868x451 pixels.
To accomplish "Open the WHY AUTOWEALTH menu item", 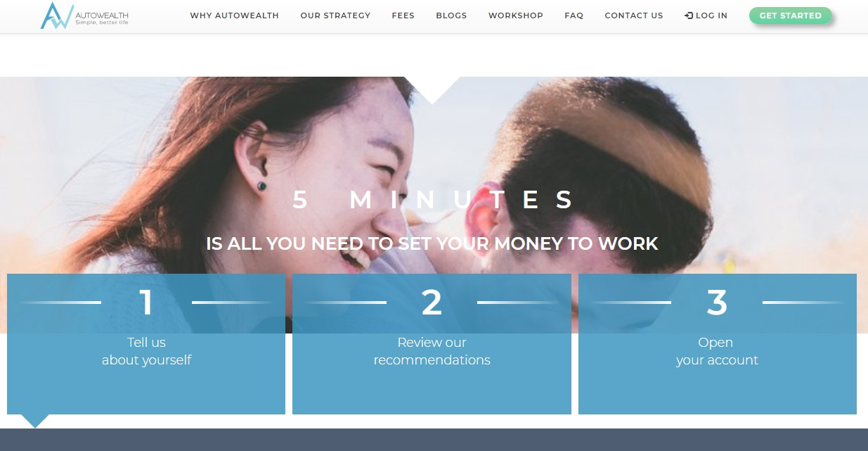I will tap(234, 15).
